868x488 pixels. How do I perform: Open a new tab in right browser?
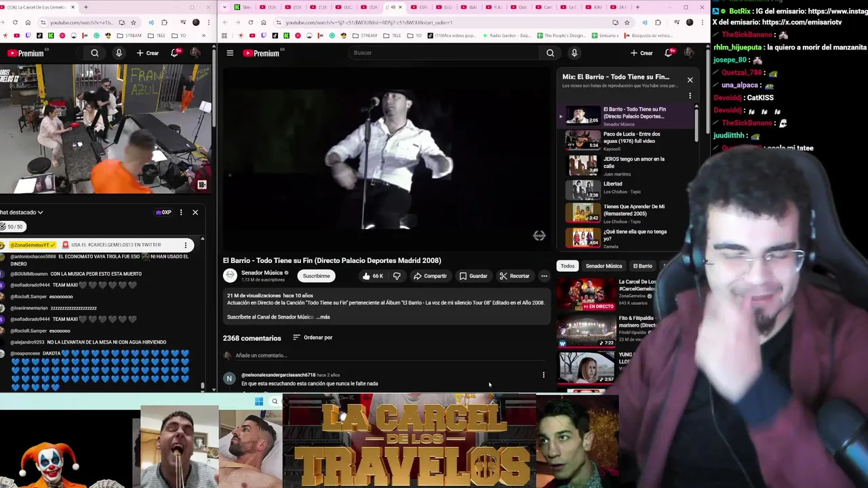point(637,7)
